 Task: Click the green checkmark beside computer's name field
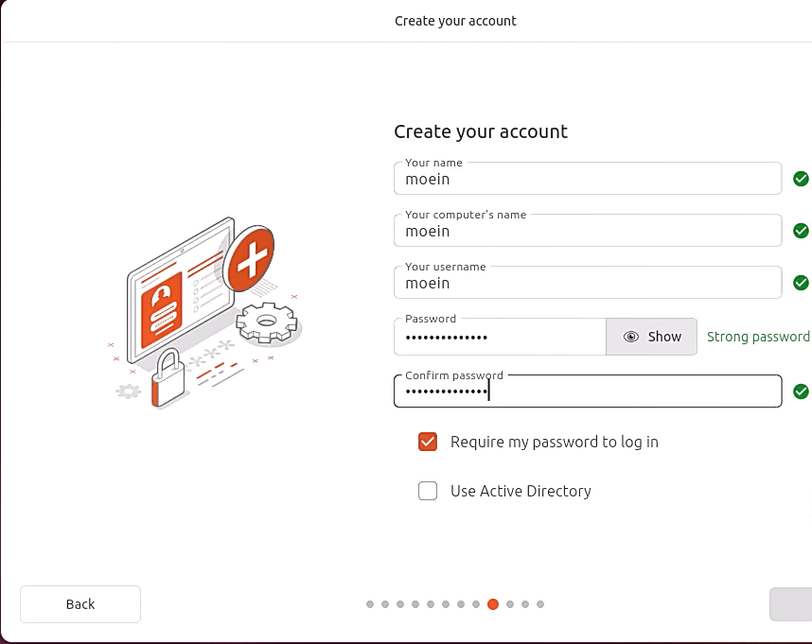click(801, 231)
